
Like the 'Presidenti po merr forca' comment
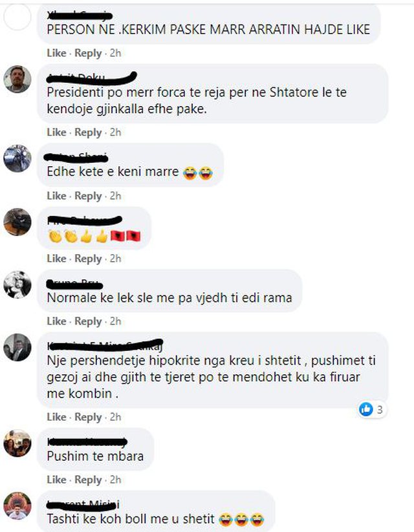56,132
